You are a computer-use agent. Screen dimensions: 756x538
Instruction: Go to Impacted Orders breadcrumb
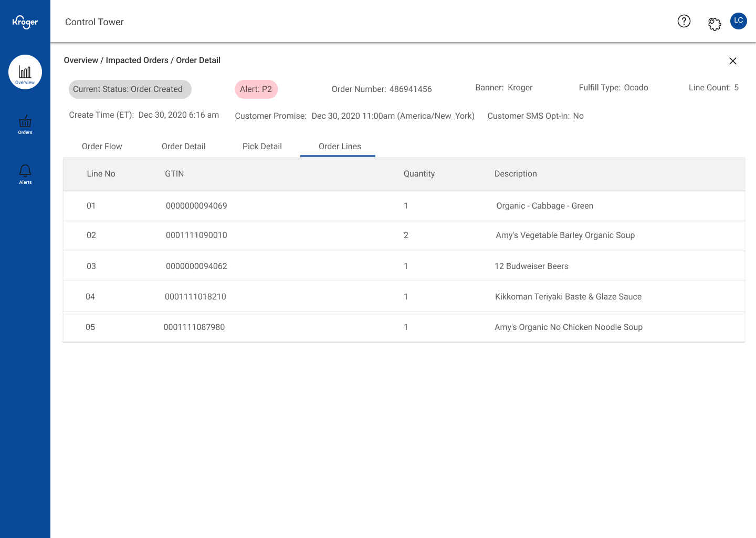[137, 60]
